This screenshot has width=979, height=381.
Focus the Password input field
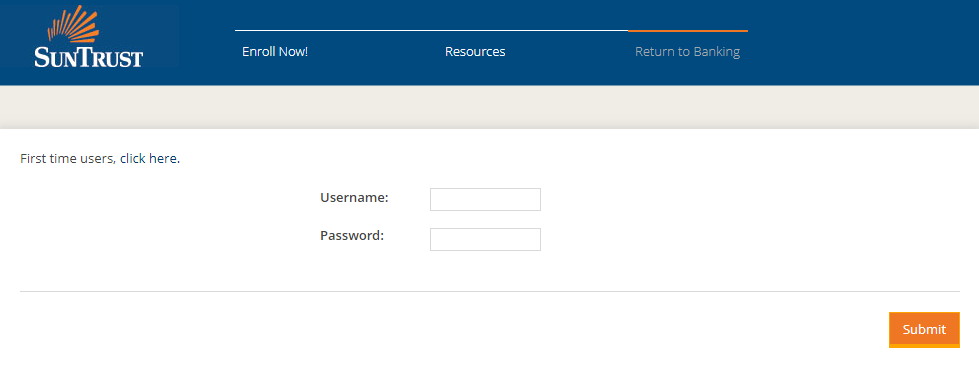485,239
